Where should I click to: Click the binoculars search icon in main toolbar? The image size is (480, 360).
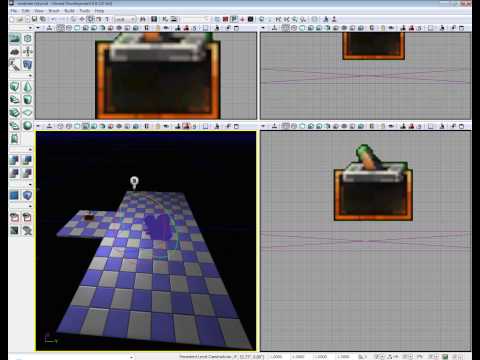point(143,19)
